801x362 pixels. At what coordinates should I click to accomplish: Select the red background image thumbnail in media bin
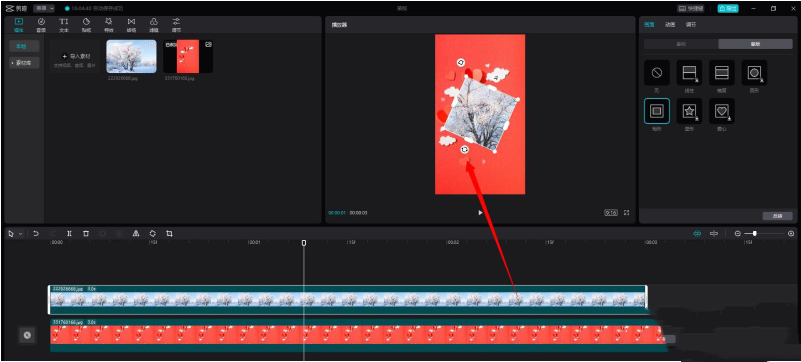pos(188,57)
